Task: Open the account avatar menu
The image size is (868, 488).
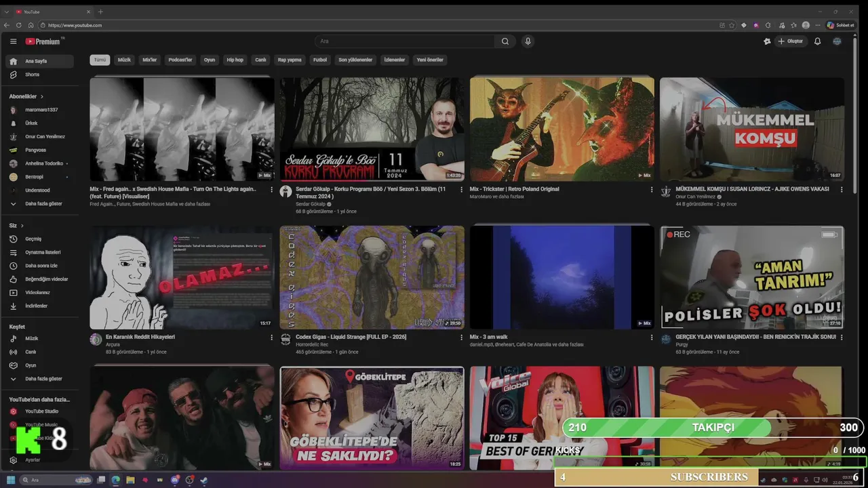Action: [x=837, y=41]
